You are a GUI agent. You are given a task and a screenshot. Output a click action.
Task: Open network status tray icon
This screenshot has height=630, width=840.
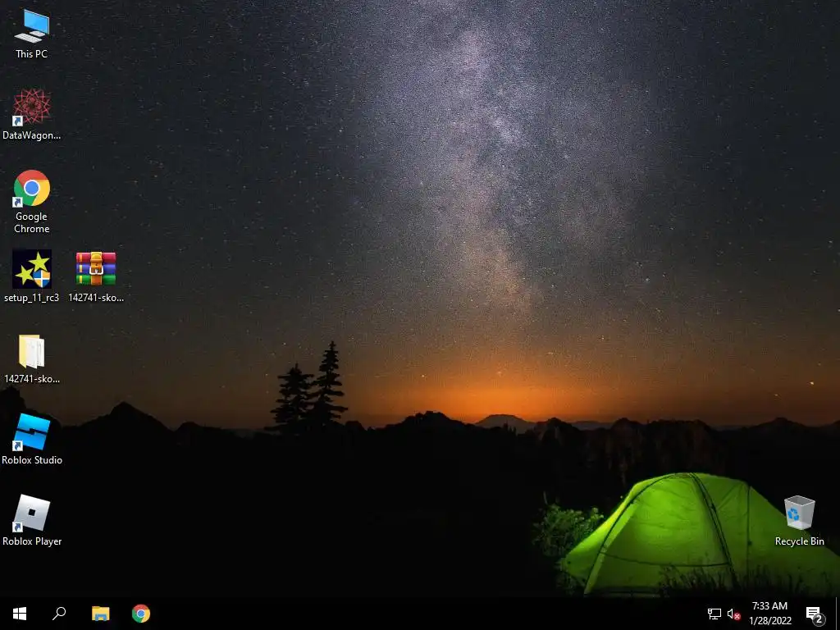tap(714, 614)
